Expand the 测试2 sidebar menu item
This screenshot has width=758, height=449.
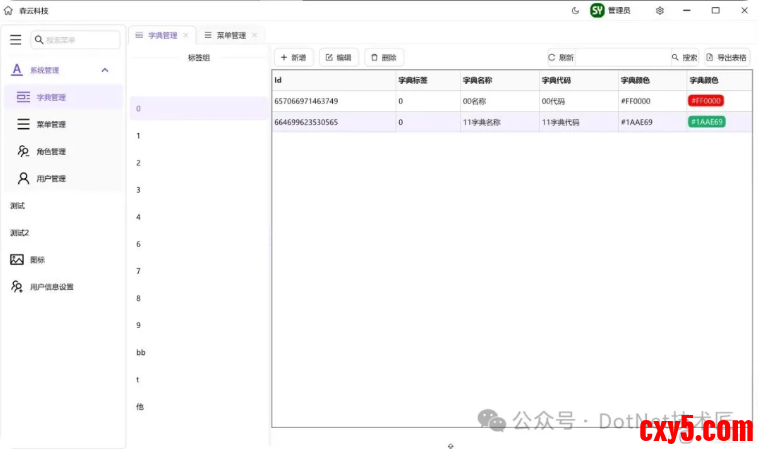click(19, 233)
